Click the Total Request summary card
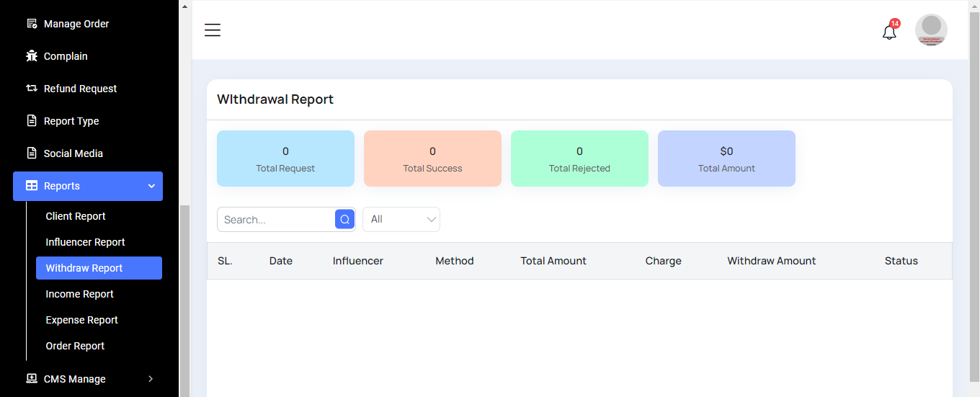 tap(285, 159)
